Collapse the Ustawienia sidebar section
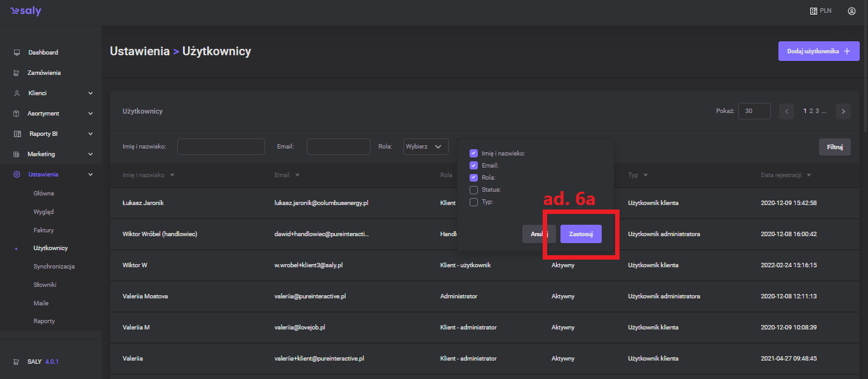This screenshot has height=379, width=868. (x=90, y=175)
